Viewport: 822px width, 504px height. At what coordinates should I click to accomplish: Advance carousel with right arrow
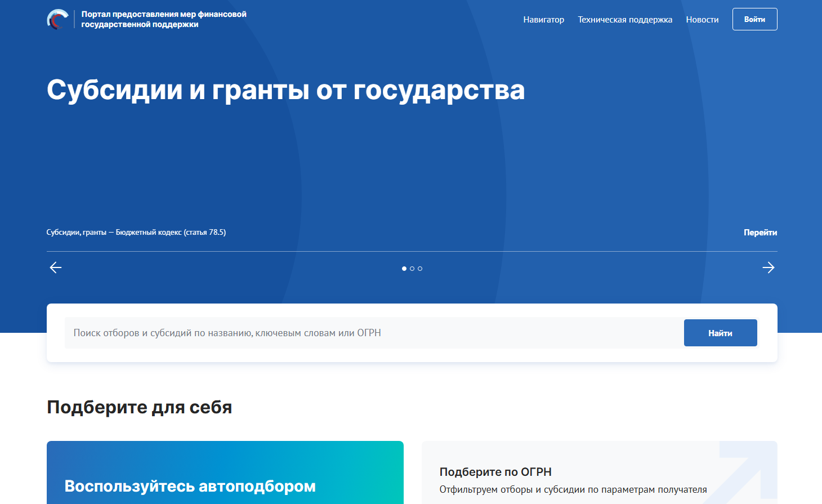769,267
